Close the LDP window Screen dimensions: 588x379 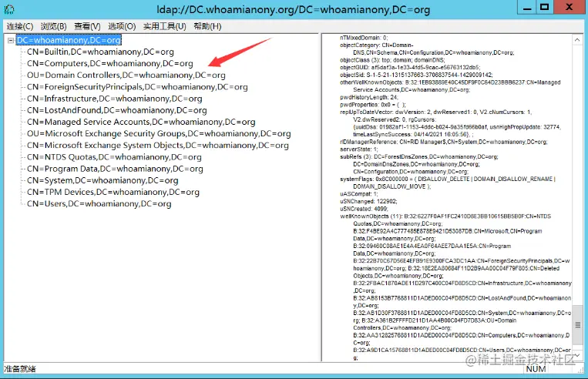[x=569, y=8]
